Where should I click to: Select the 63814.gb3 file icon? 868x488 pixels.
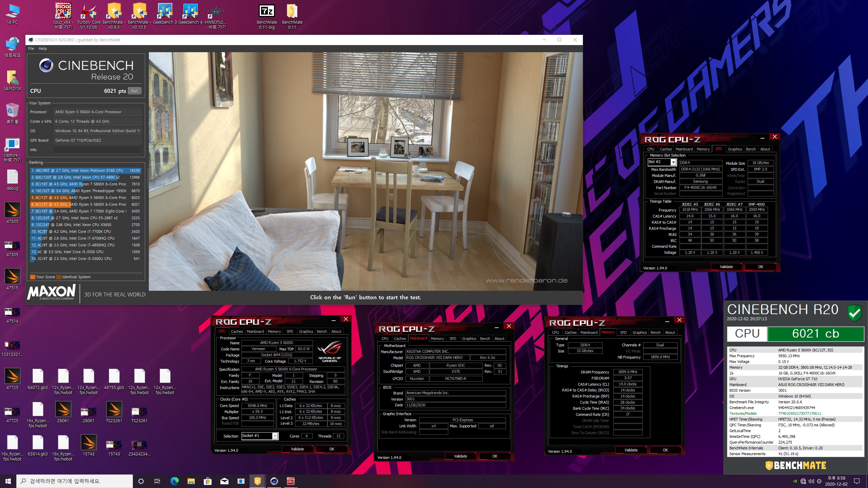(38, 446)
